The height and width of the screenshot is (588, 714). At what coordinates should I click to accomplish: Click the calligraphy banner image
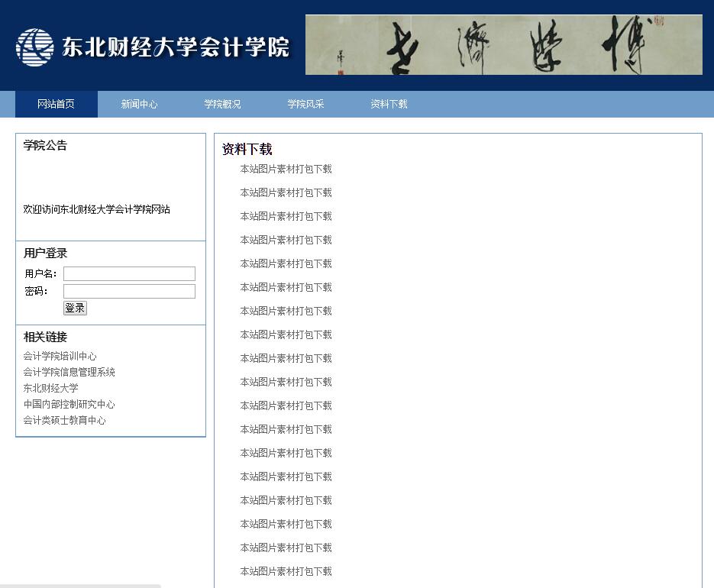pyautogui.click(x=503, y=45)
